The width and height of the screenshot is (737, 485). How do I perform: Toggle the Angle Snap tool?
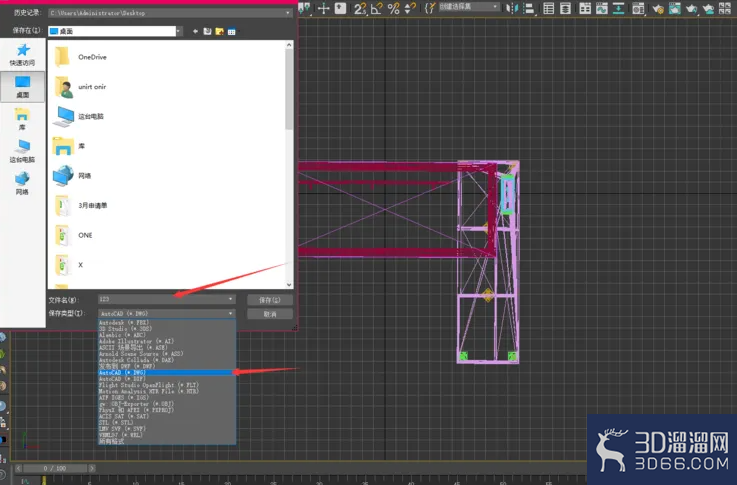point(376,8)
